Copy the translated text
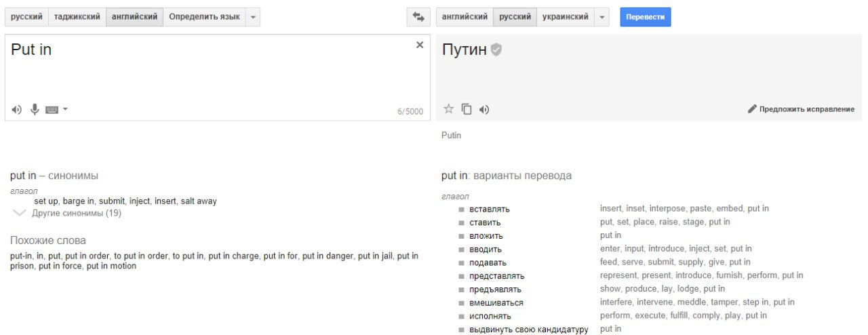 point(467,109)
